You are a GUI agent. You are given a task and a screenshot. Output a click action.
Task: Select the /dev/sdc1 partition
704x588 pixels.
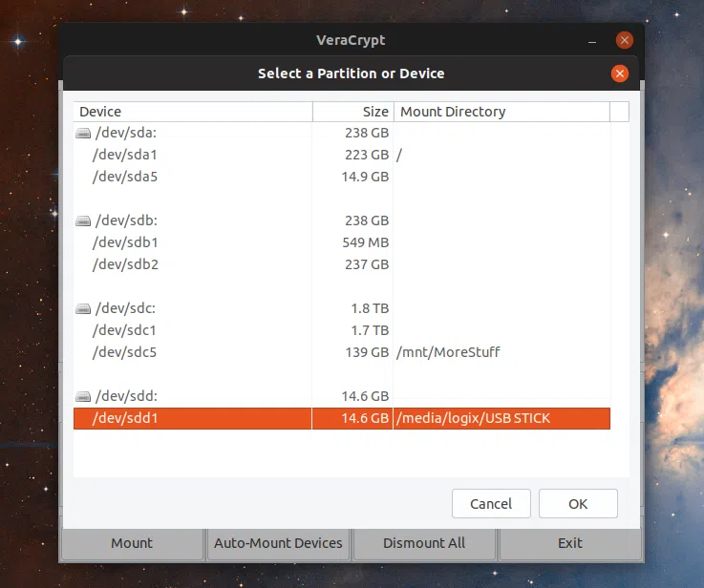(x=342, y=330)
